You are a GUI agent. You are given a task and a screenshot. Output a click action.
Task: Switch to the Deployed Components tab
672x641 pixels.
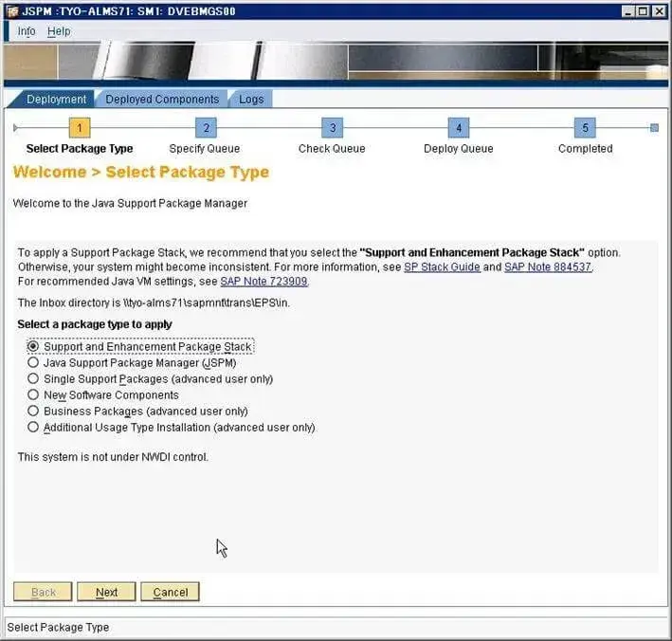point(162,100)
